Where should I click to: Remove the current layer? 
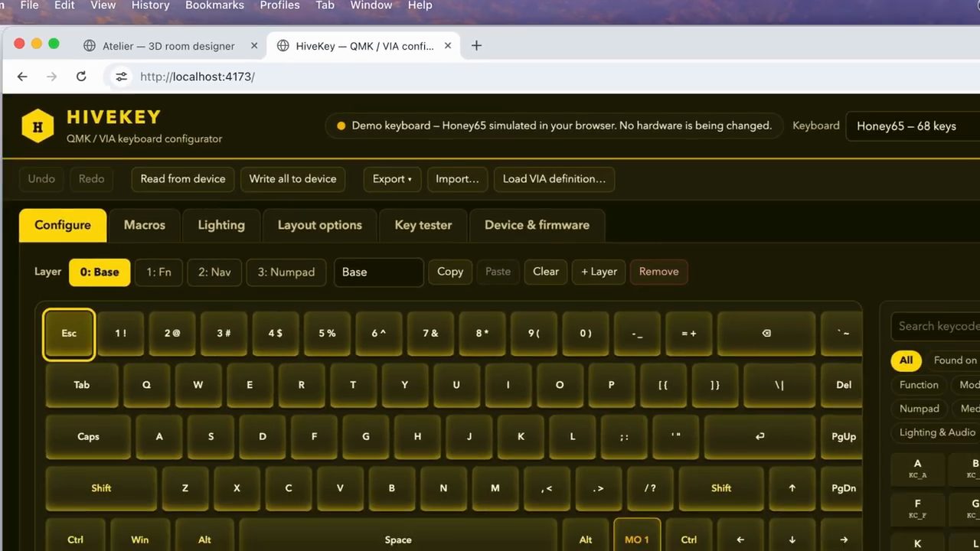pos(658,272)
